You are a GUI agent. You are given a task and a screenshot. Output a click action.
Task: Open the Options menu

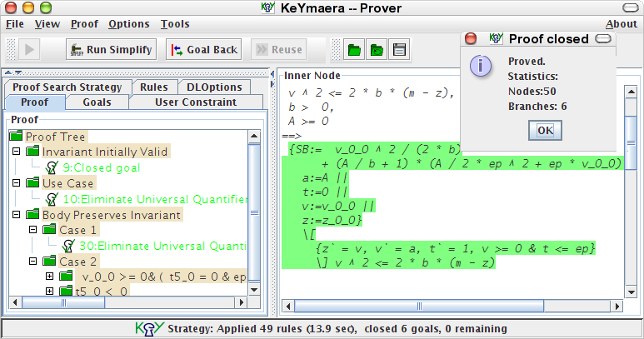coord(129,24)
